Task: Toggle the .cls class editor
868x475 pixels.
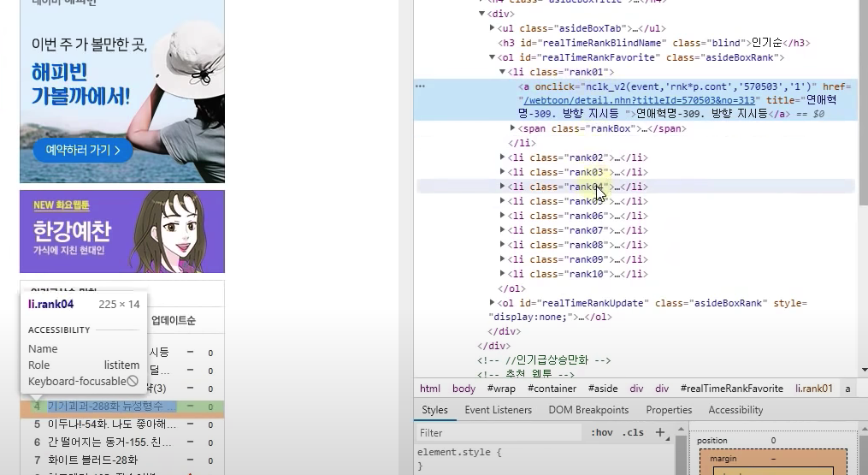Action: 633,433
